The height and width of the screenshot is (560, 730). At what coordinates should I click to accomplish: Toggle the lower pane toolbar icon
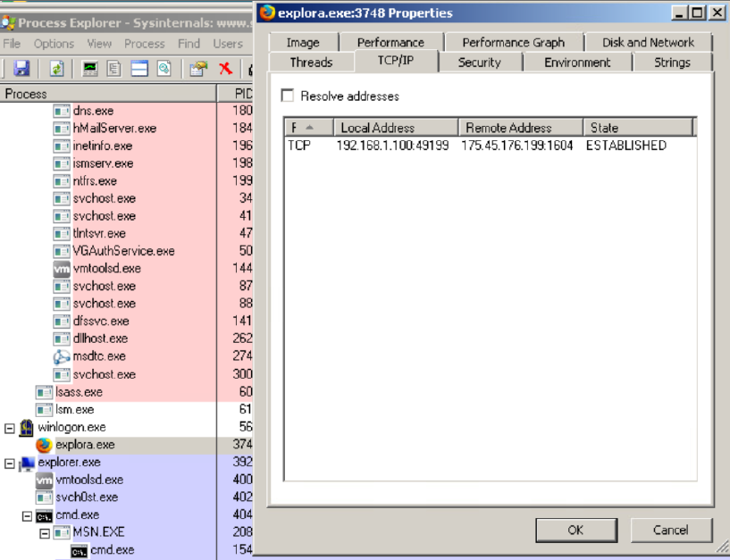(x=139, y=69)
